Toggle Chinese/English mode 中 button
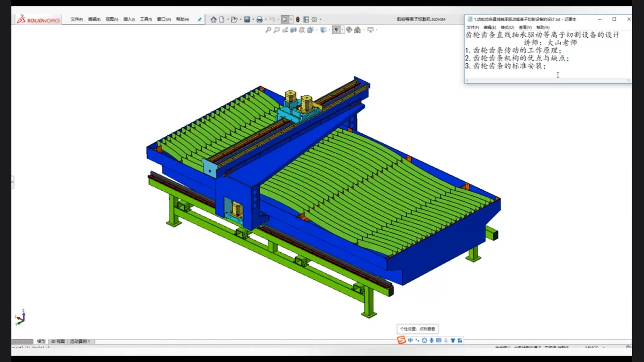Viewport: 644px width, 362px height. (x=410, y=340)
